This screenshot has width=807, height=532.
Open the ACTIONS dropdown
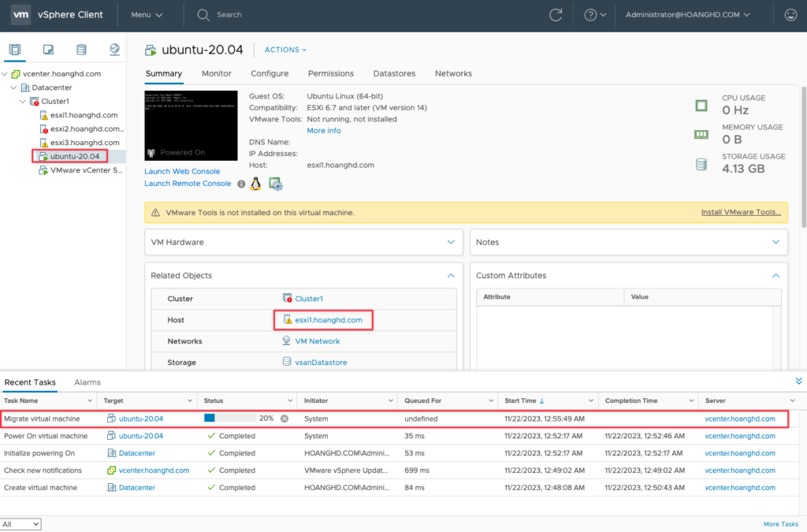tap(285, 50)
